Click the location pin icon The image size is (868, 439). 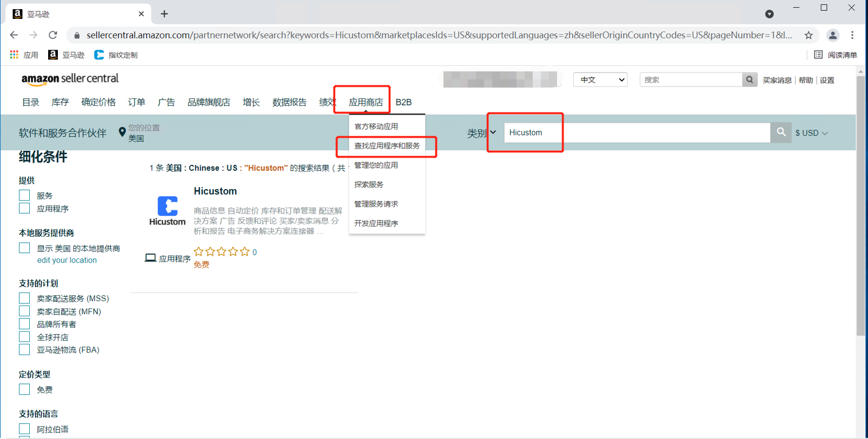122,132
